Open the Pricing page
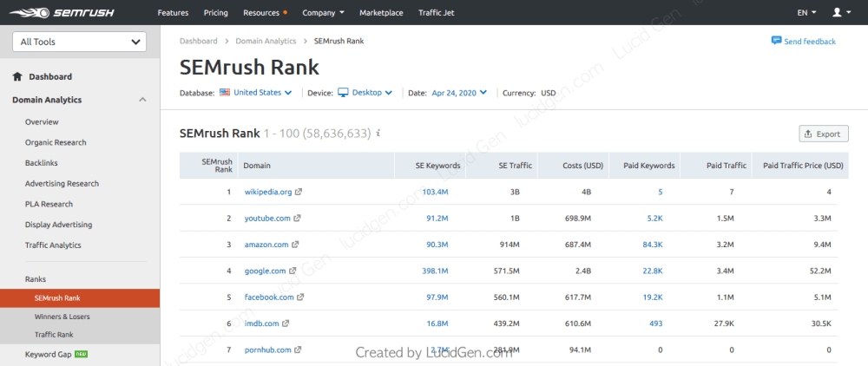 click(216, 12)
